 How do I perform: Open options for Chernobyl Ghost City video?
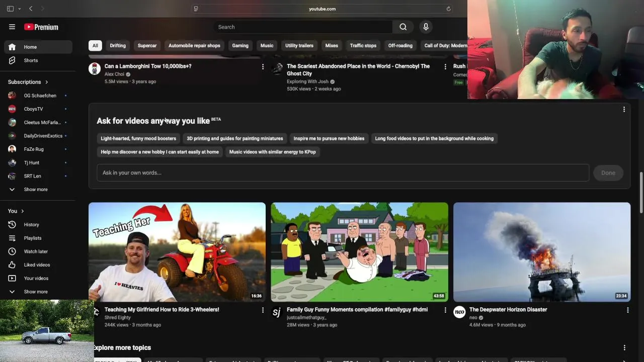point(445,66)
